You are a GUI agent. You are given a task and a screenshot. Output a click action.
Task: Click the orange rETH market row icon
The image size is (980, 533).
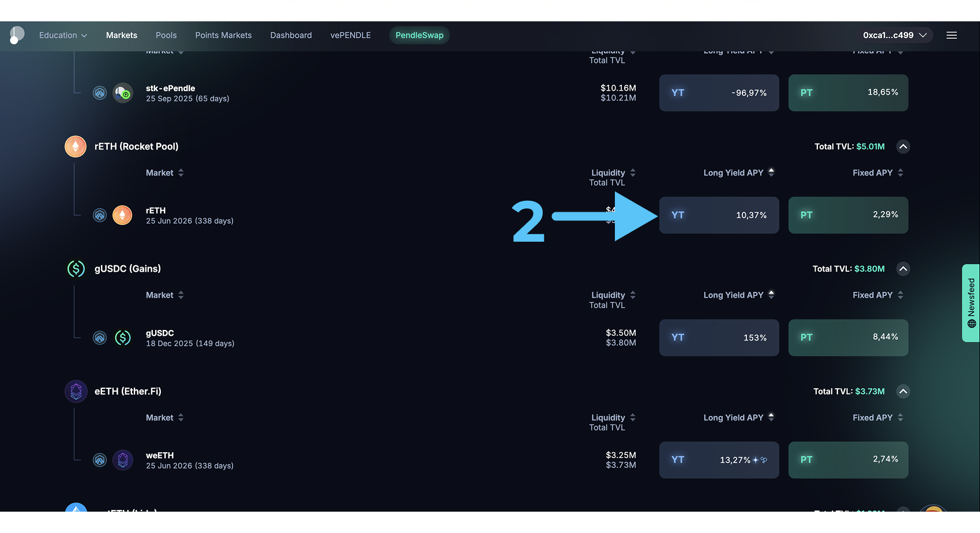[x=122, y=215]
